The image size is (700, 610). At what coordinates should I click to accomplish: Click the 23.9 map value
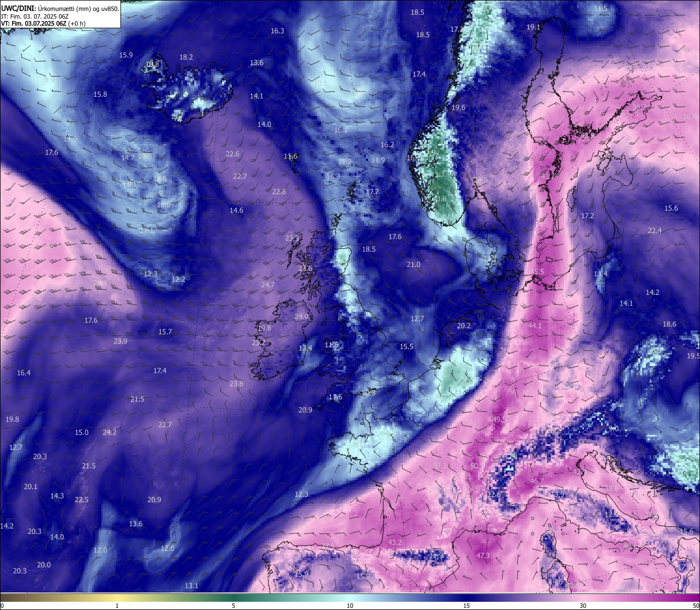tap(120, 341)
